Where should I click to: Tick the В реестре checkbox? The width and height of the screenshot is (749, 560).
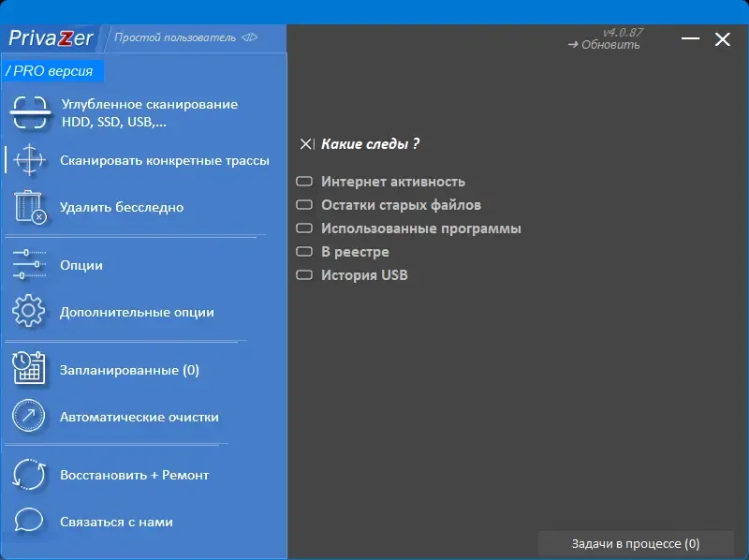(304, 252)
